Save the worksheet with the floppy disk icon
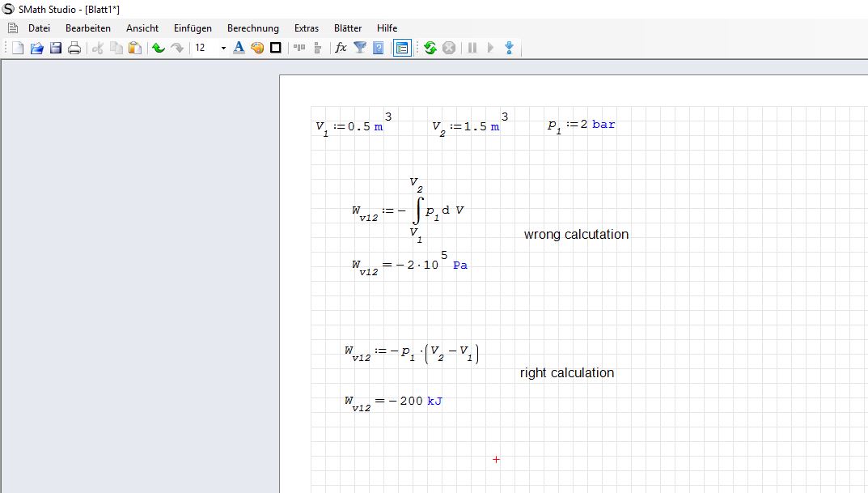This screenshot has width=868, height=493. coord(56,49)
